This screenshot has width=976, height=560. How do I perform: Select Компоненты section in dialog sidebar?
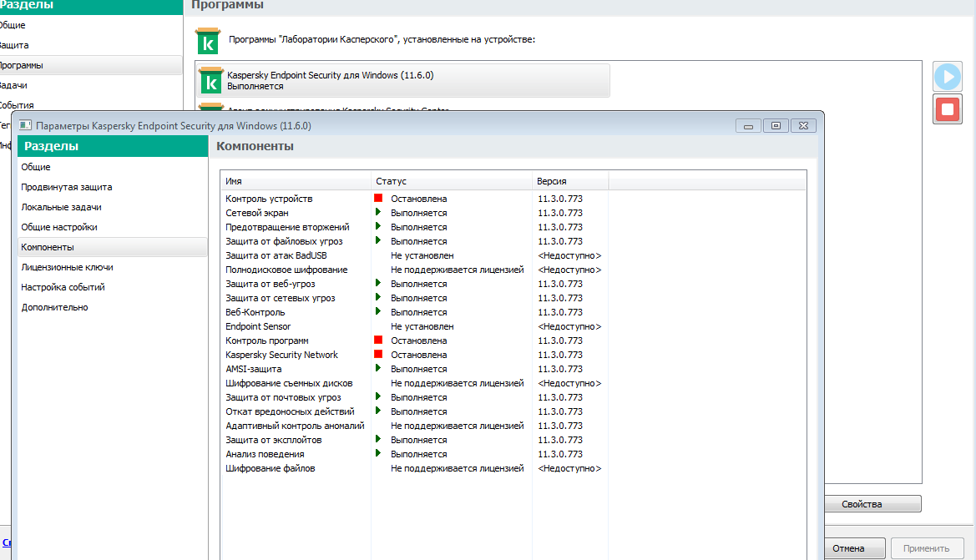coord(112,247)
